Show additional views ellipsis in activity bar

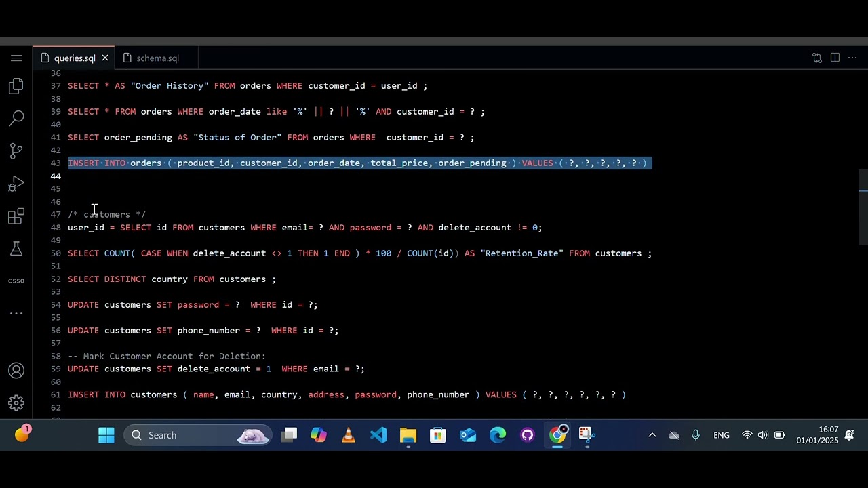coord(16,313)
